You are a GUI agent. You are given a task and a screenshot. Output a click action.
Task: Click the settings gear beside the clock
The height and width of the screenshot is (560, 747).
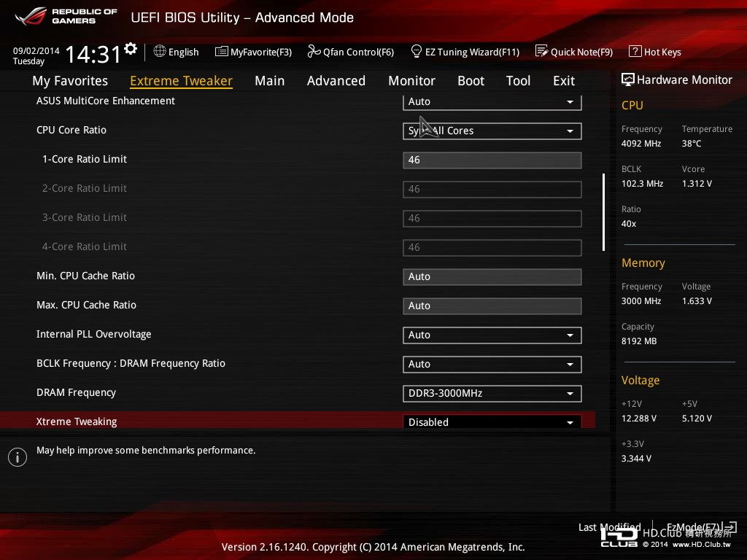[131, 48]
